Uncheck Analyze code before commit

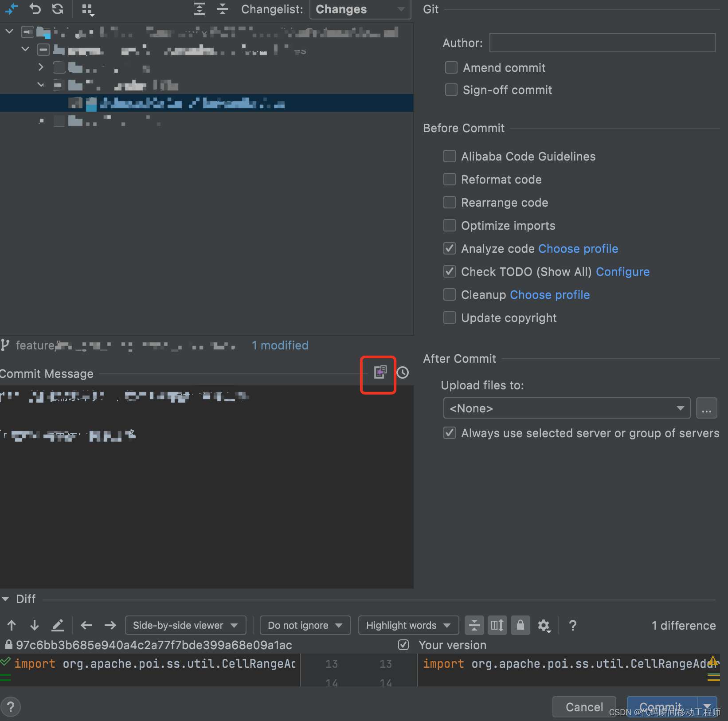pyautogui.click(x=449, y=248)
